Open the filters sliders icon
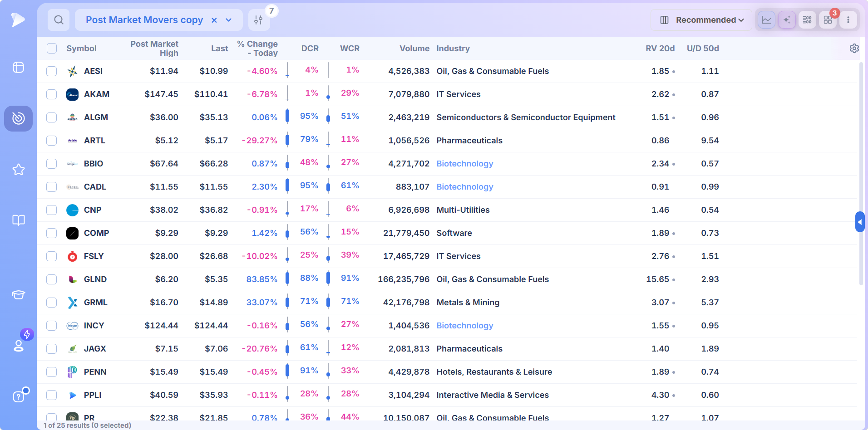 (258, 20)
